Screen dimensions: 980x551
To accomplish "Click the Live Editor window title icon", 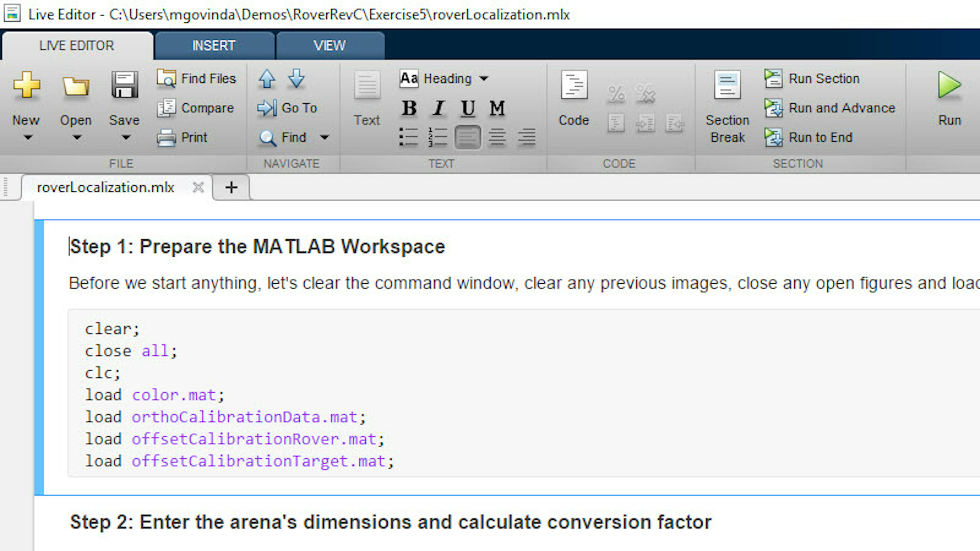I will (x=12, y=14).
